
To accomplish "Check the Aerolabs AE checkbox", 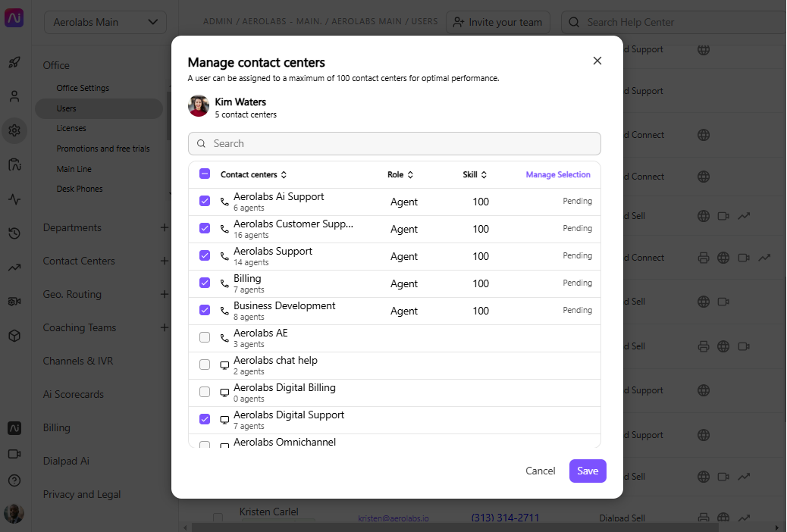I will (205, 337).
